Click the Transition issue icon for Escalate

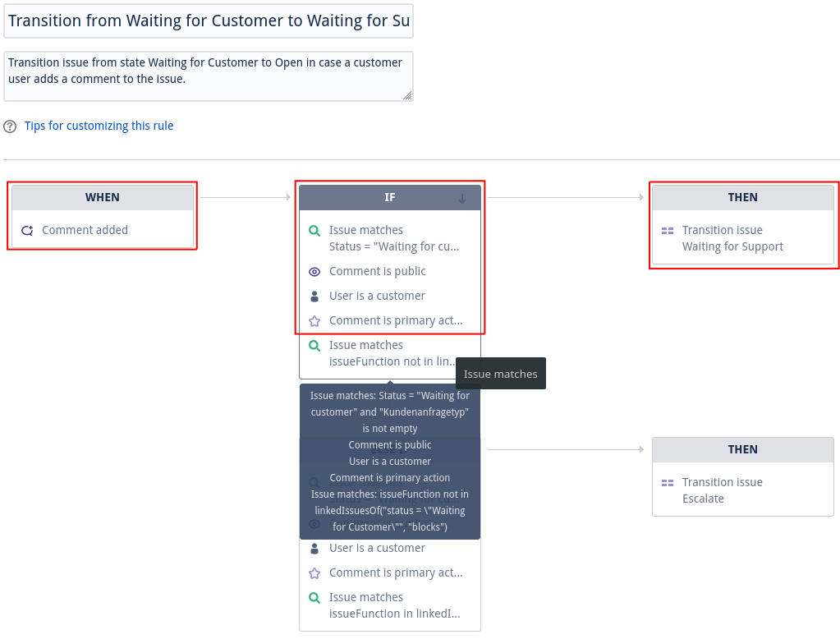pyautogui.click(x=668, y=482)
